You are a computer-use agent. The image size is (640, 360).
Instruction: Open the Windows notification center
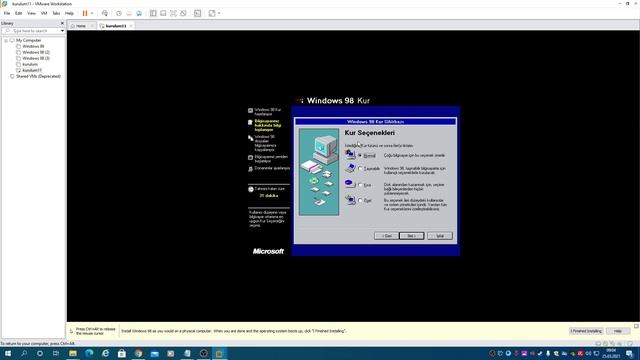(x=629, y=353)
